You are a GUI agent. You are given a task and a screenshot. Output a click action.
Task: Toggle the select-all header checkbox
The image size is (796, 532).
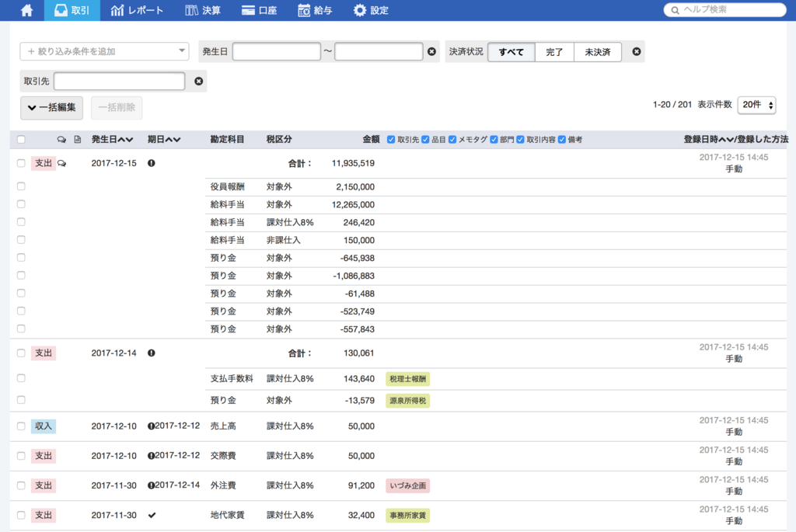pyautogui.click(x=21, y=140)
